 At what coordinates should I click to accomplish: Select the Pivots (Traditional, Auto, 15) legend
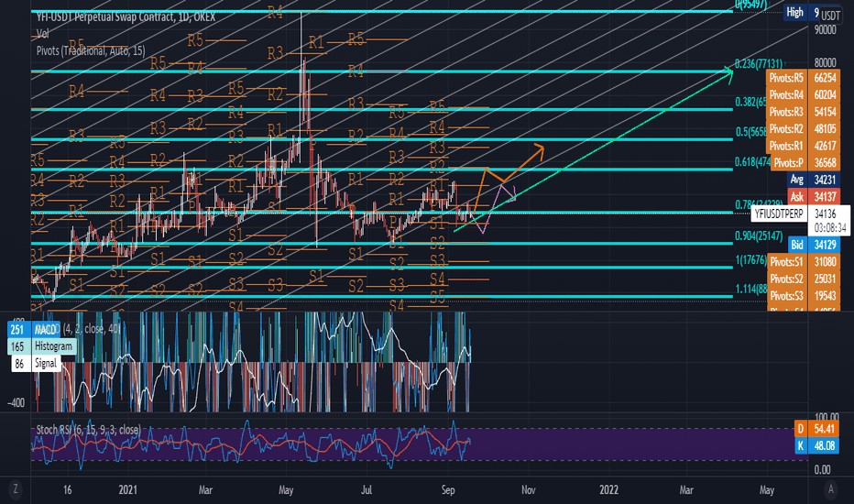point(91,50)
